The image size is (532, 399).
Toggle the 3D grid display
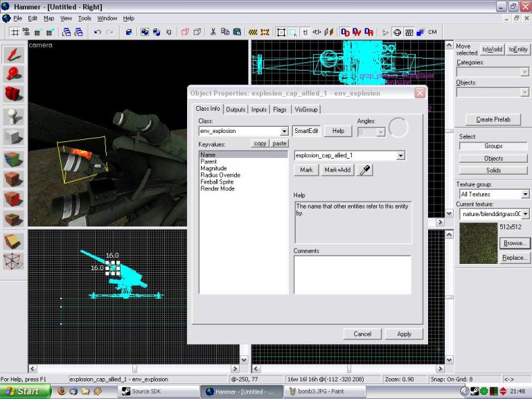point(26,33)
